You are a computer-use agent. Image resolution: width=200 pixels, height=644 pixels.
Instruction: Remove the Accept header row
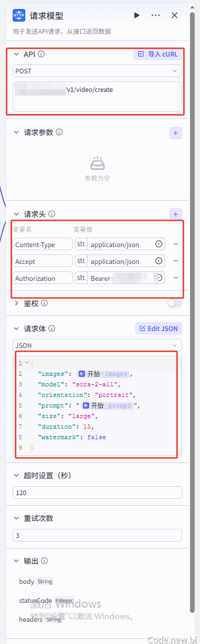(x=176, y=261)
